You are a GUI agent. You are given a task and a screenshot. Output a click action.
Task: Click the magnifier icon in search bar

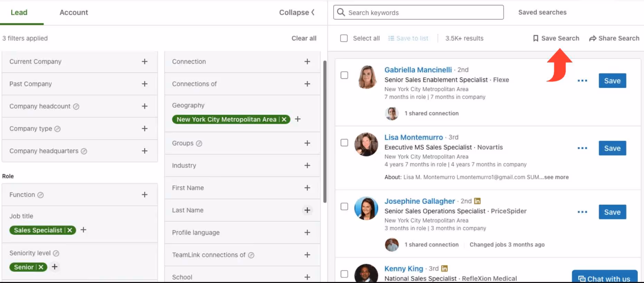tap(341, 12)
